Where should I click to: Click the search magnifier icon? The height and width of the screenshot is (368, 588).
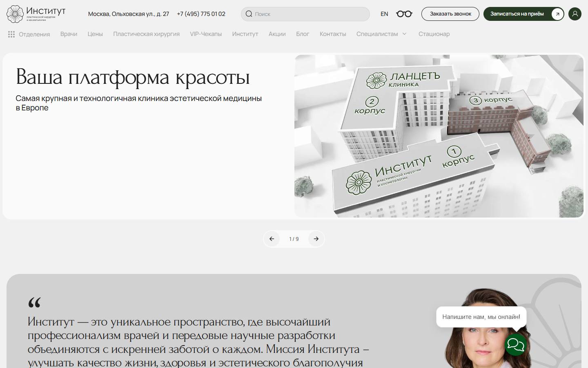pyautogui.click(x=249, y=14)
